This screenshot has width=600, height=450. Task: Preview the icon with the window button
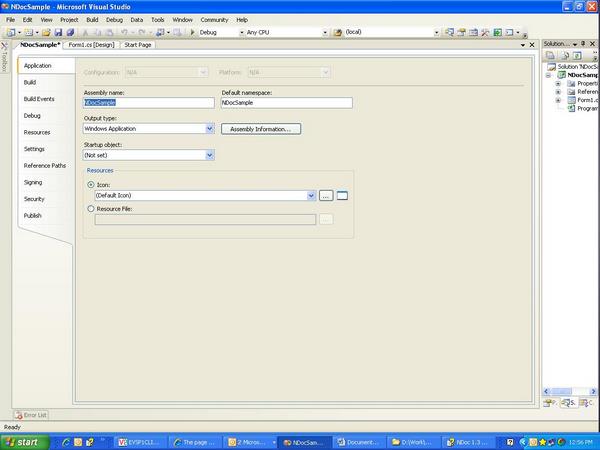click(342, 196)
